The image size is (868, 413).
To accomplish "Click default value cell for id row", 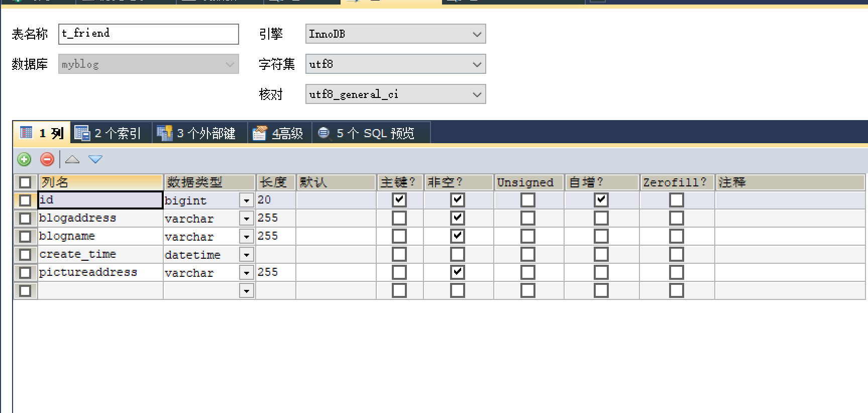I will pyautogui.click(x=336, y=200).
